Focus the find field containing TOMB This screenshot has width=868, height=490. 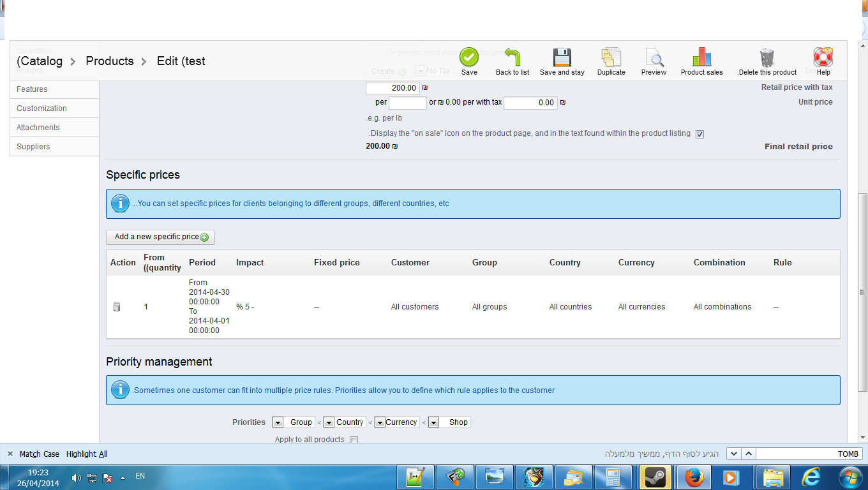[809, 454]
